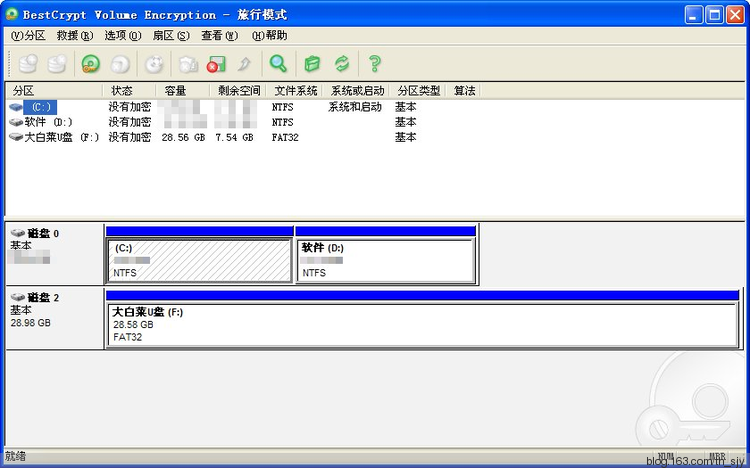750x468 pixels.
Task: Click the green disk-with-key encrypt volume icon
Action: [91, 64]
